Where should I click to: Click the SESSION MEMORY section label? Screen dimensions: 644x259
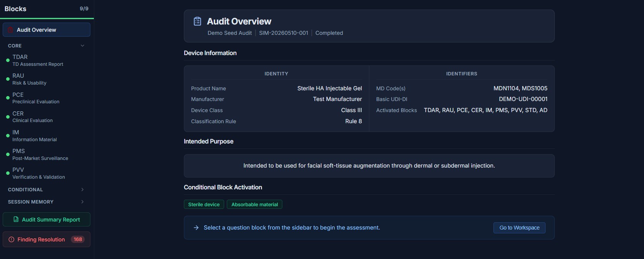tap(31, 202)
